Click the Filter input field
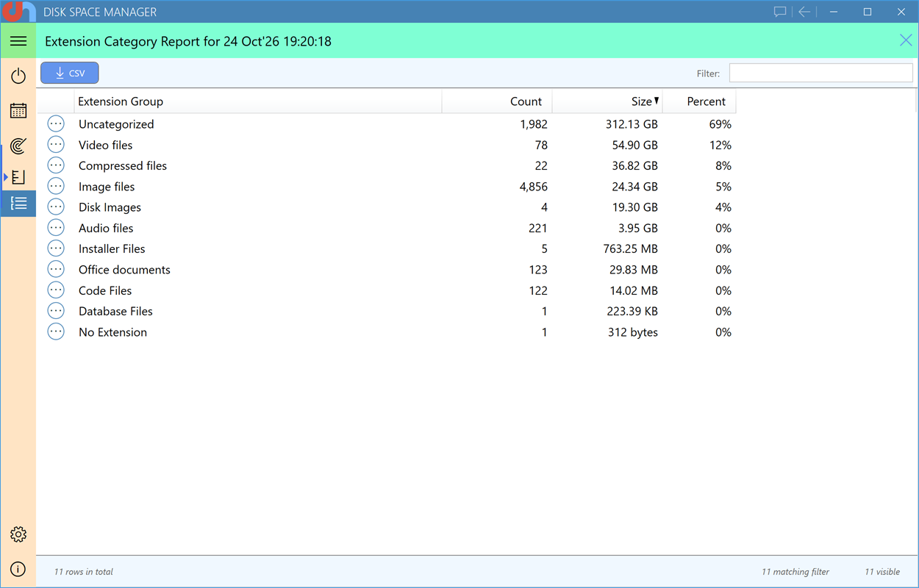This screenshot has width=919, height=588. coord(820,73)
